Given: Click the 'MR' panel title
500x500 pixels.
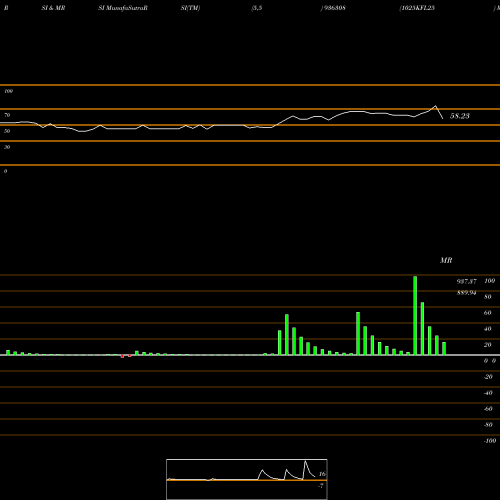Looking at the screenshot, I should click(x=446, y=260).
